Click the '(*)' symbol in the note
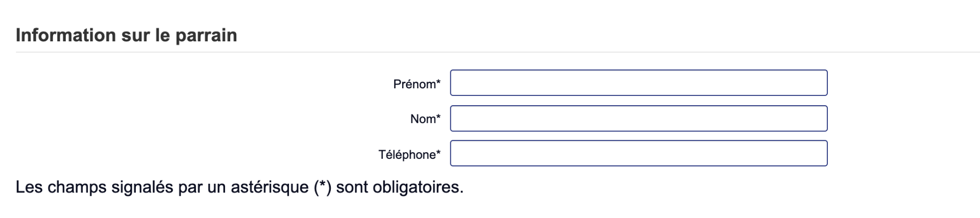 pyautogui.click(x=322, y=187)
